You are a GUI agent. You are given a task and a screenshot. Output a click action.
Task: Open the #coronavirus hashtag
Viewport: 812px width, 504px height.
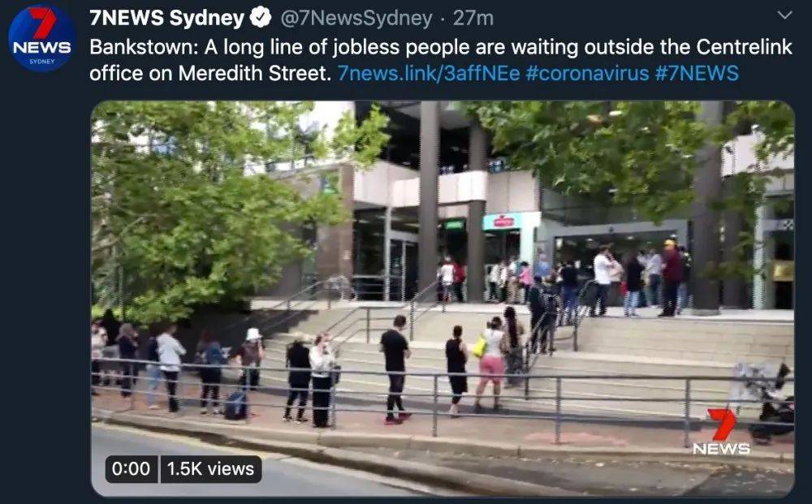(x=587, y=73)
